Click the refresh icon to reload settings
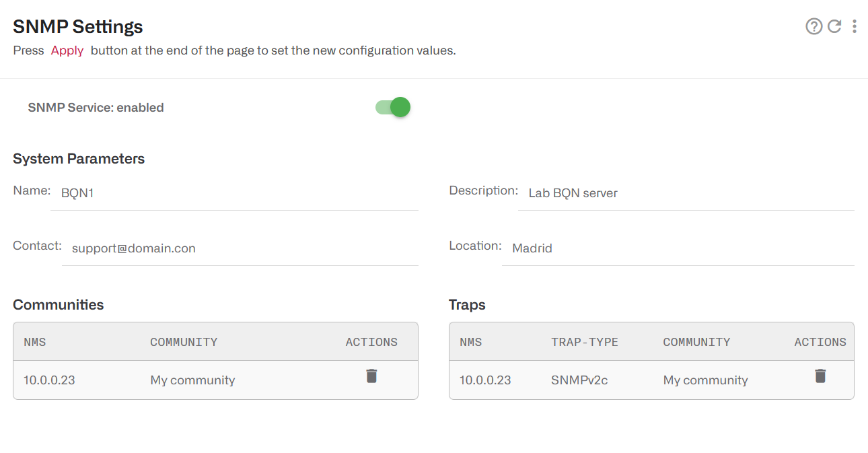Viewport: 868px width, 453px height. click(834, 26)
